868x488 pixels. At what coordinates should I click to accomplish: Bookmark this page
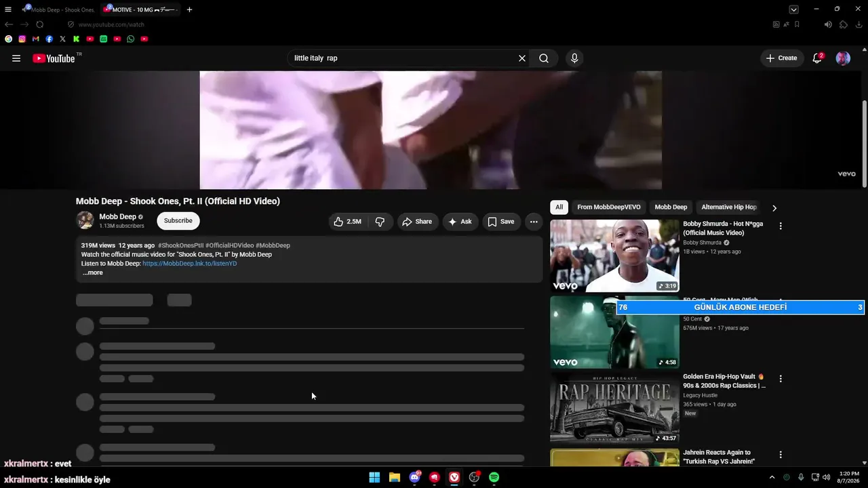click(797, 24)
